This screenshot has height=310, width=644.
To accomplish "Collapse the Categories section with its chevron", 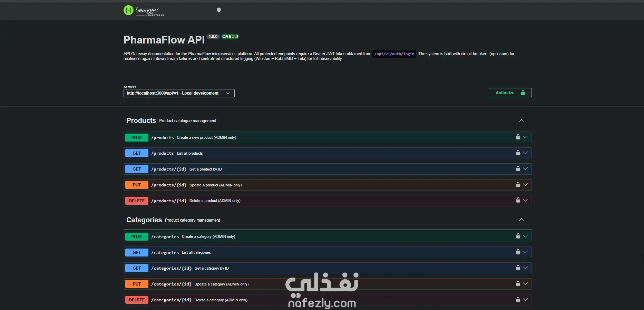I will point(521,220).
